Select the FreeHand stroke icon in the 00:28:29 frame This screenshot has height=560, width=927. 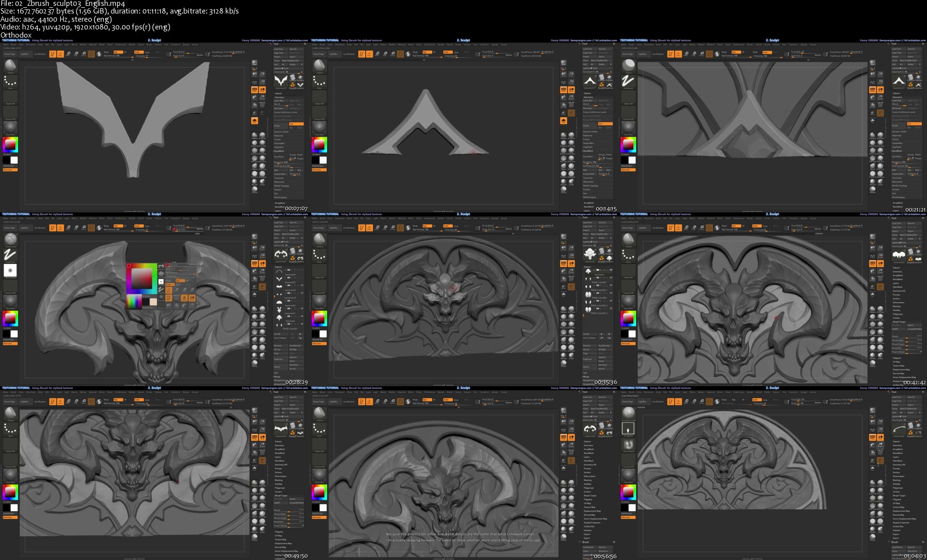10,254
